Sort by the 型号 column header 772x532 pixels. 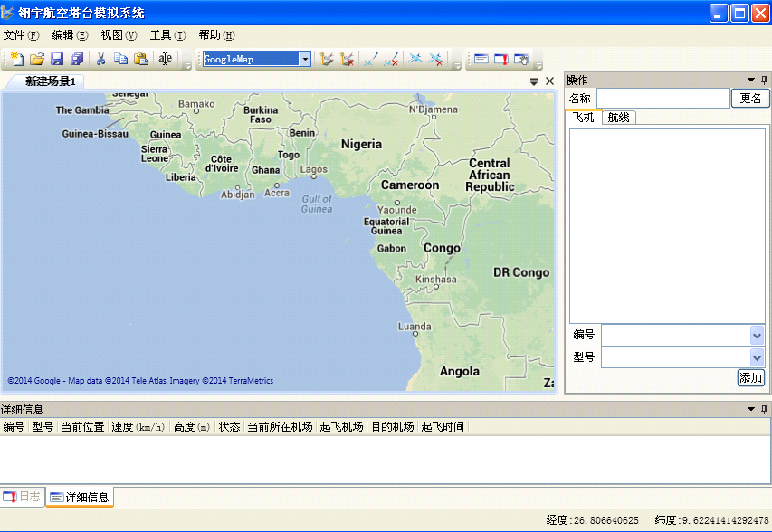43,427
